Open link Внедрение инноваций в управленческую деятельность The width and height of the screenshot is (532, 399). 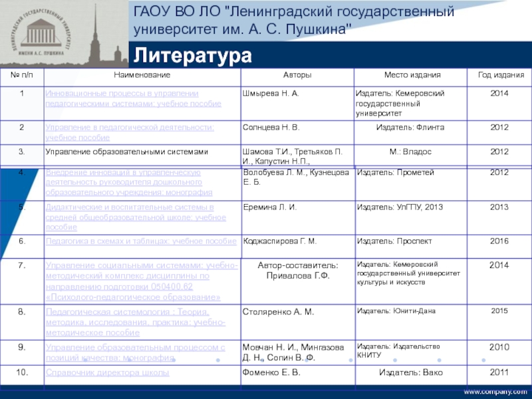coord(129,182)
